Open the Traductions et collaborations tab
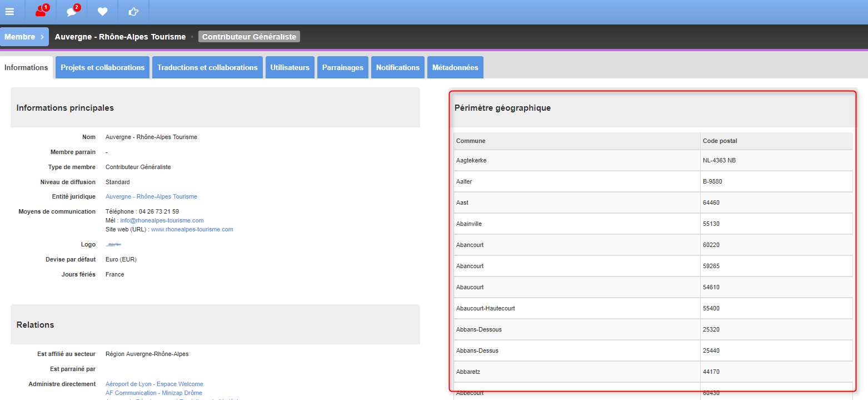 tap(207, 67)
